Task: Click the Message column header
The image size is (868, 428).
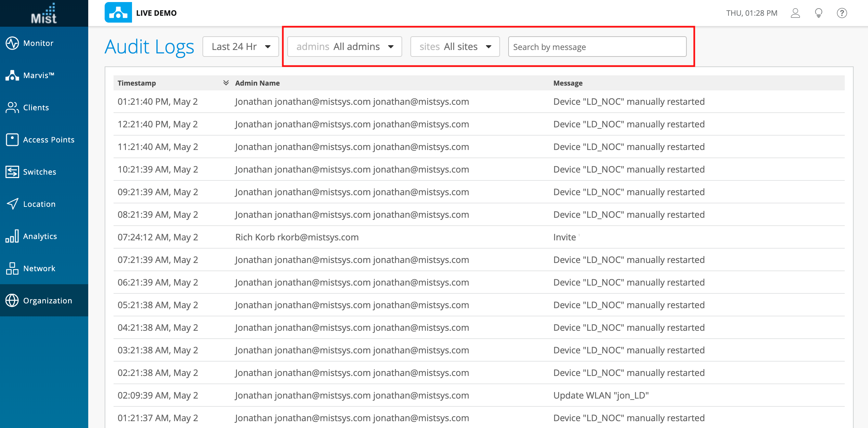Action: (x=568, y=83)
